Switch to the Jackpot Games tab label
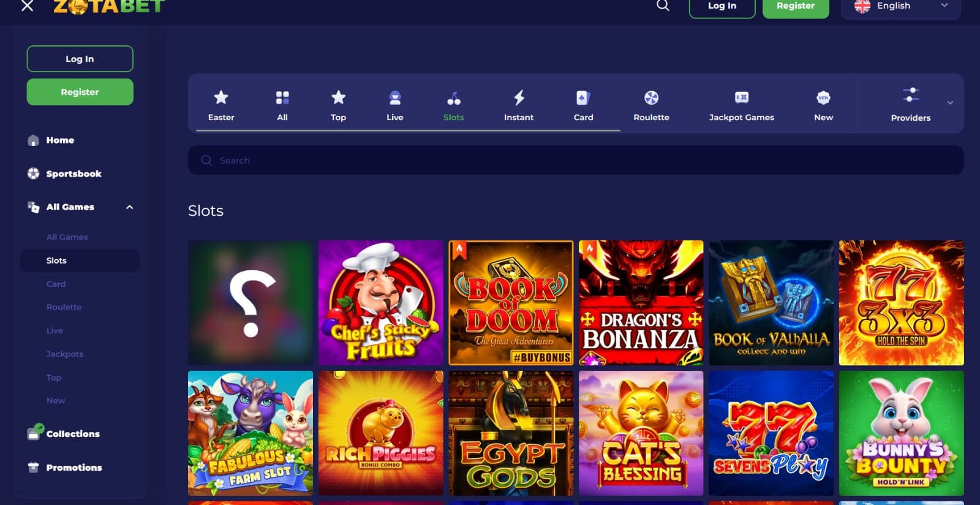Screen dimensions: 980x505 click(x=742, y=118)
